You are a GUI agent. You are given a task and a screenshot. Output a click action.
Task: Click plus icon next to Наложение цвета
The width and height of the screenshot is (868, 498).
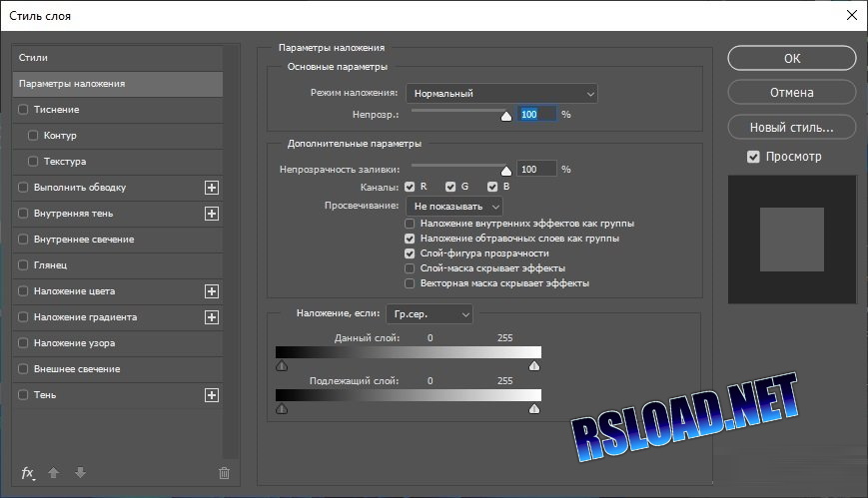pos(212,291)
